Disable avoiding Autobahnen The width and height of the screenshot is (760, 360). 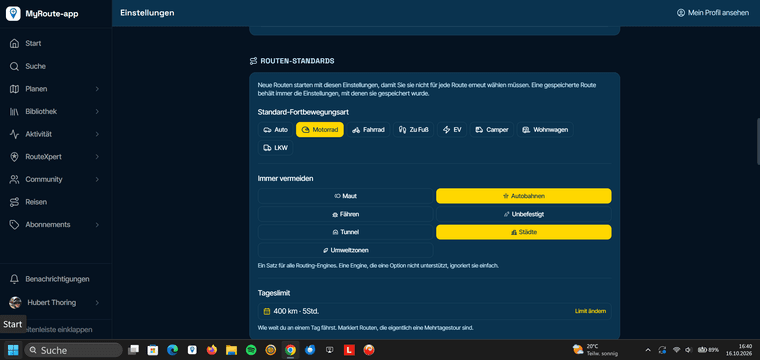click(524, 196)
